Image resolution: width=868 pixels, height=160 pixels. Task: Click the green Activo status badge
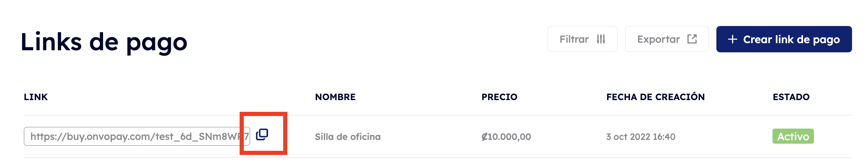[x=793, y=136]
